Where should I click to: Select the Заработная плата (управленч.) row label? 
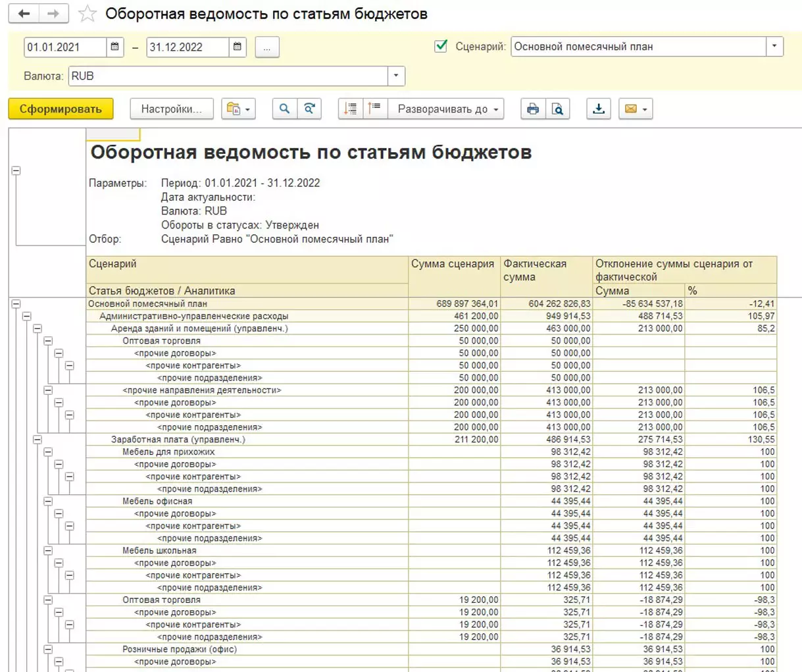tap(178, 440)
